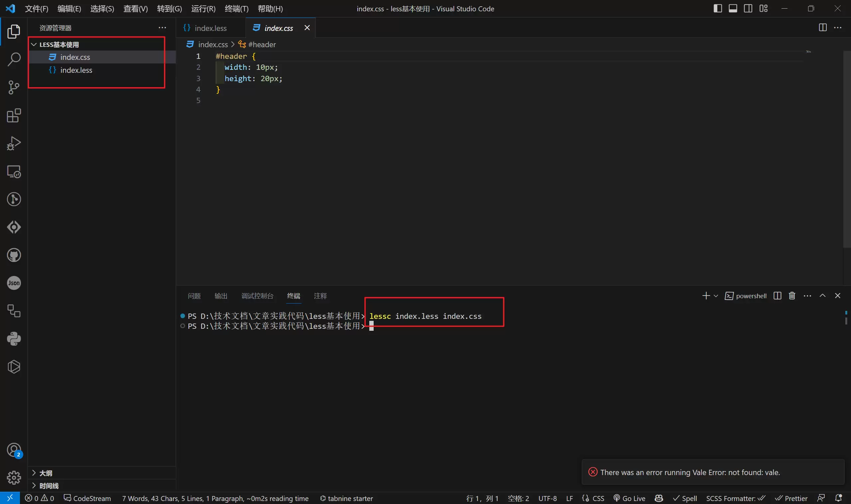Open the 终端(T) menu
The width and height of the screenshot is (851, 504).
click(x=236, y=9)
